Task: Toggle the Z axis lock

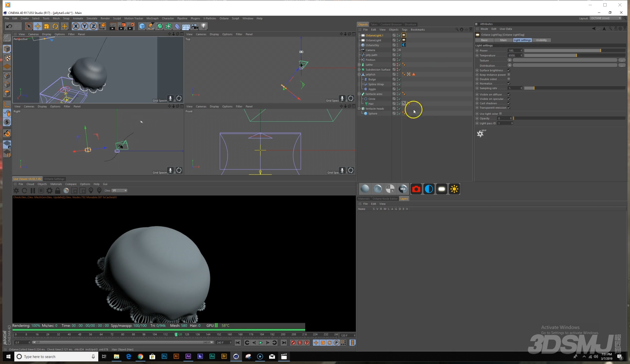Action: (x=93, y=26)
